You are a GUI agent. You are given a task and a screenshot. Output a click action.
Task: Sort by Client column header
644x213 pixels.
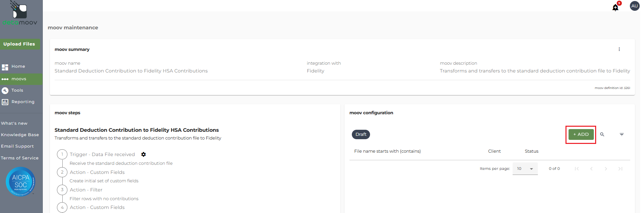[x=494, y=151]
